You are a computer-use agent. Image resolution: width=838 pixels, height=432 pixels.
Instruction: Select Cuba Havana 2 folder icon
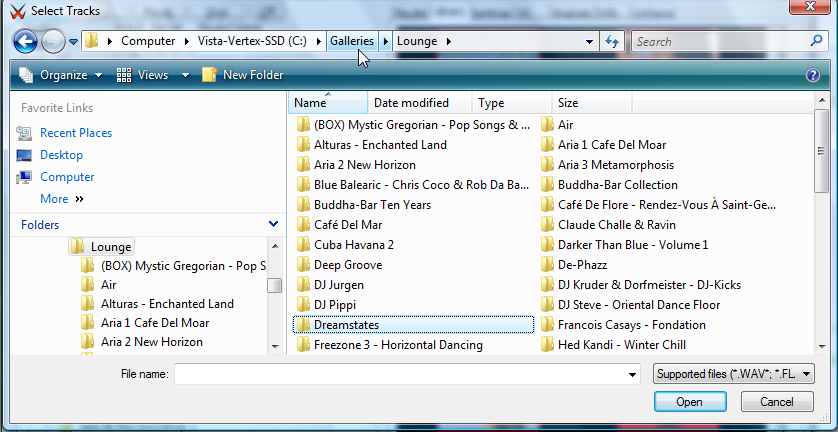(x=303, y=245)
